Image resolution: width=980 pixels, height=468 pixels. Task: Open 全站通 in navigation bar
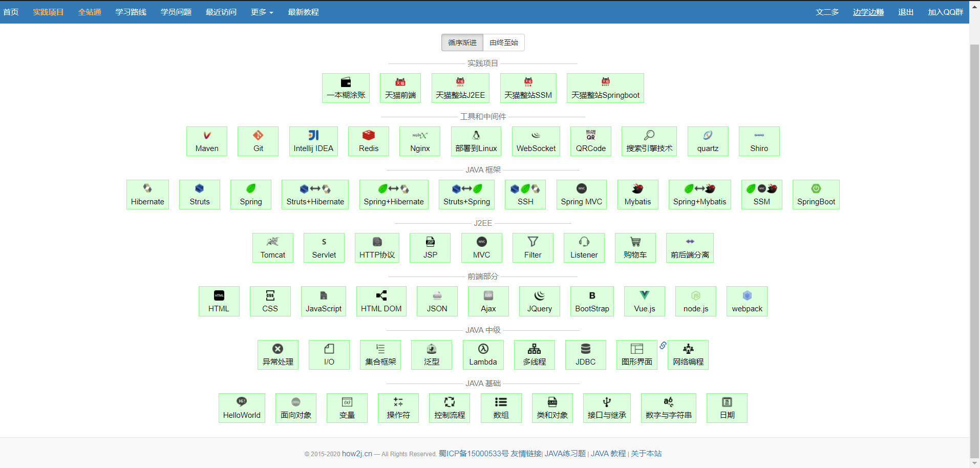tap(90, 12)
